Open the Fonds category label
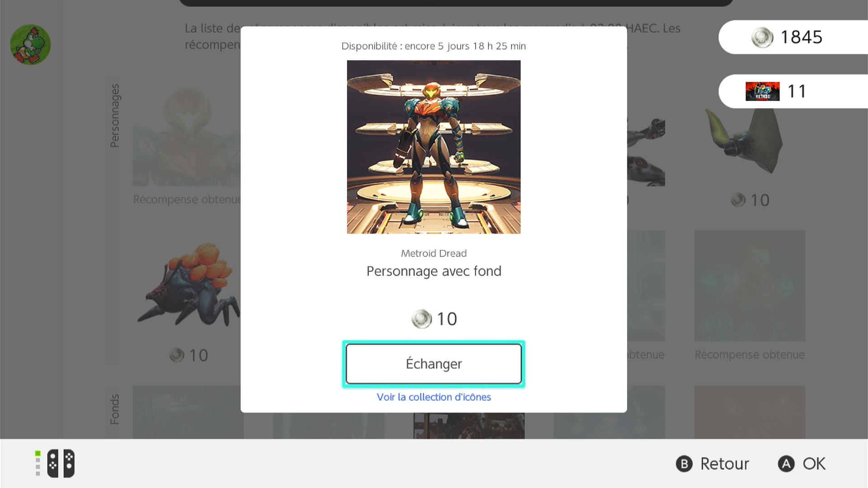The height and width of the screenshot is (488, 868). 114,409
